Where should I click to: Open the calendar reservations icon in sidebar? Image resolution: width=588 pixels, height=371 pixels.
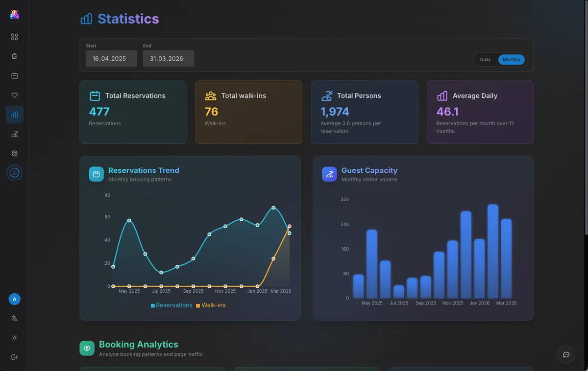[x=14, y=75]
